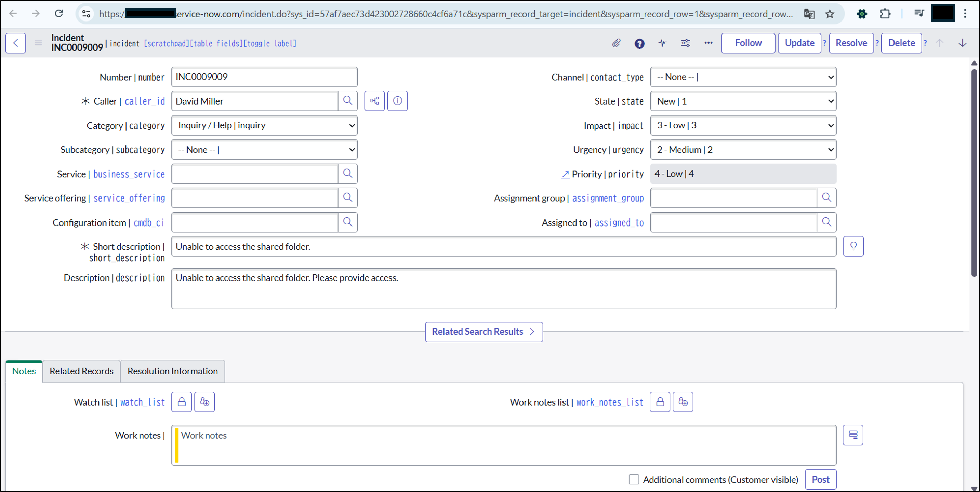Click lightbulb suggestion icon beside Short description
980x492 pixels.
[853, 246]
